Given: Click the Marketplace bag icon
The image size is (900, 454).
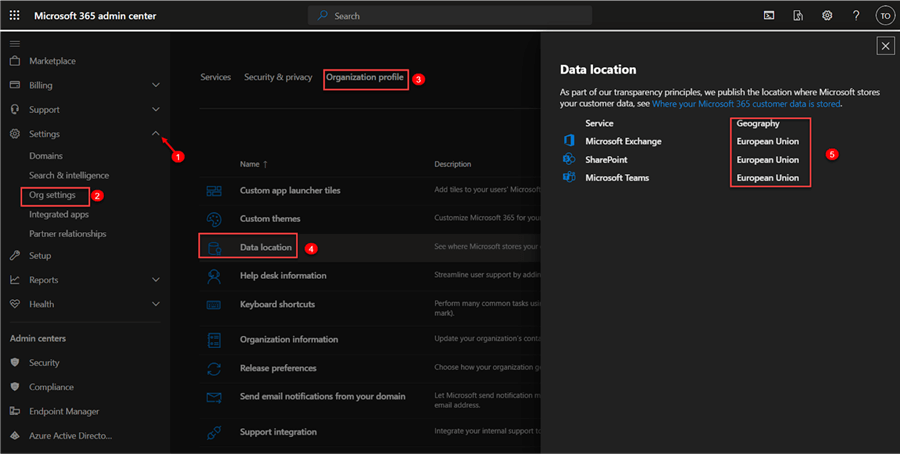Looking at the screenshot, I should (x=15, y=61).
